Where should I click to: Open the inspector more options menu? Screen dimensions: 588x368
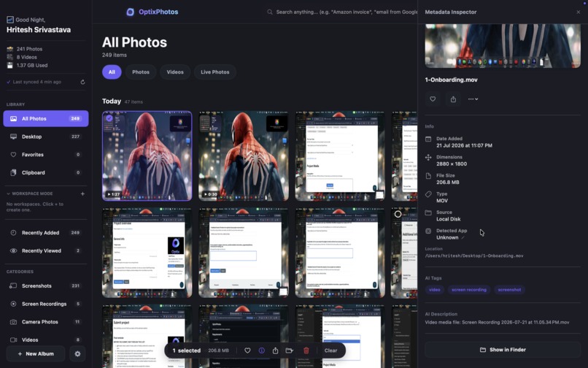473,99
